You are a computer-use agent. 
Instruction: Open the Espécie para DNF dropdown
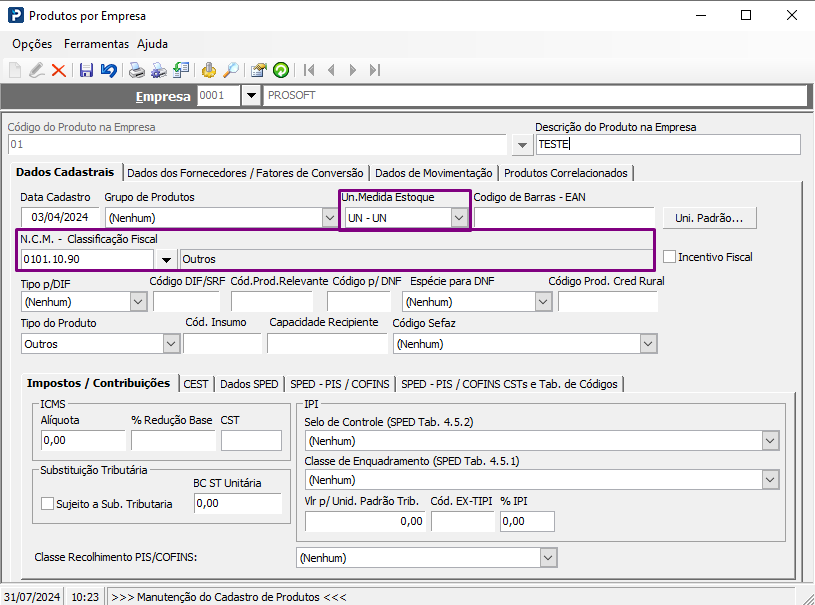(x=543, y=301)
